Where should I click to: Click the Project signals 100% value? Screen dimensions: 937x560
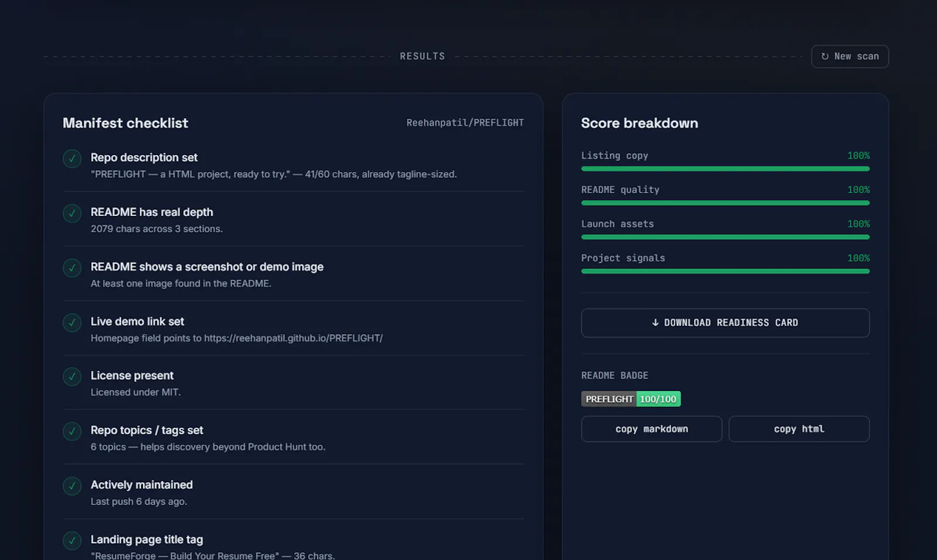pos(859,258)
